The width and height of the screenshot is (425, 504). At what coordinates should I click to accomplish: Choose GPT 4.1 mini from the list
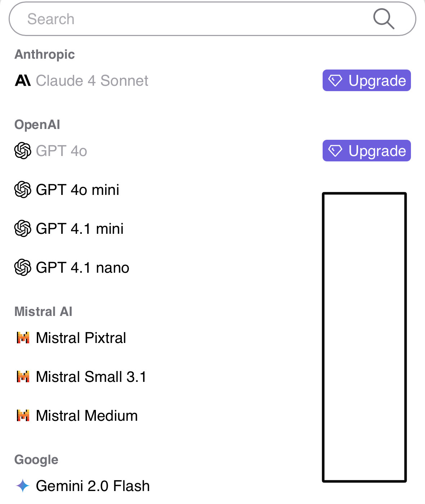pos(80,229)
